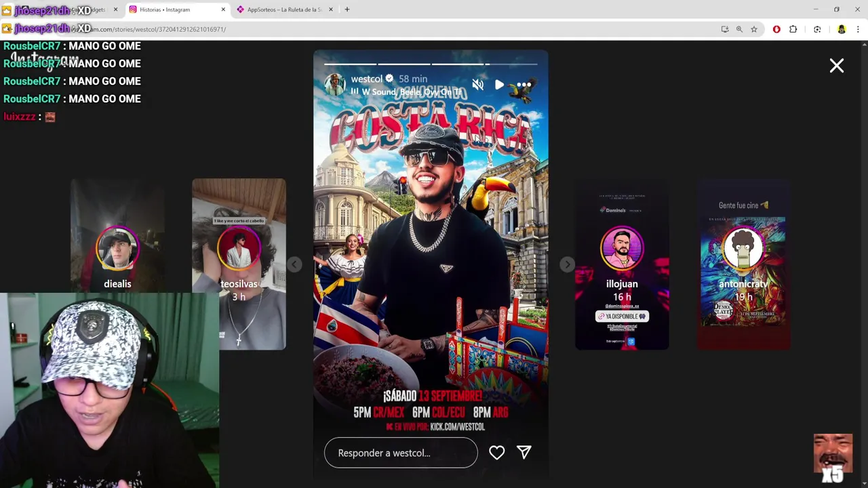Open the browser profile avatar
Screen dimensions: 868x488
tap(842, 29)
